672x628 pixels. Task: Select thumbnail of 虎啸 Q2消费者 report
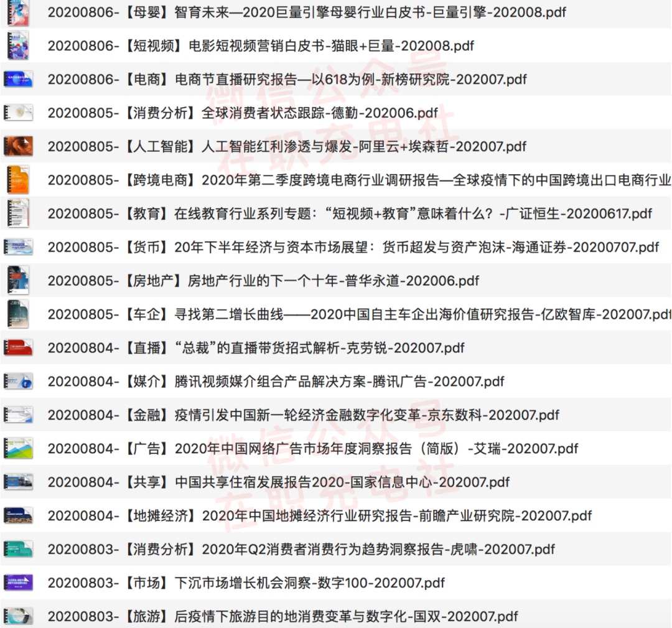(19, 549)
